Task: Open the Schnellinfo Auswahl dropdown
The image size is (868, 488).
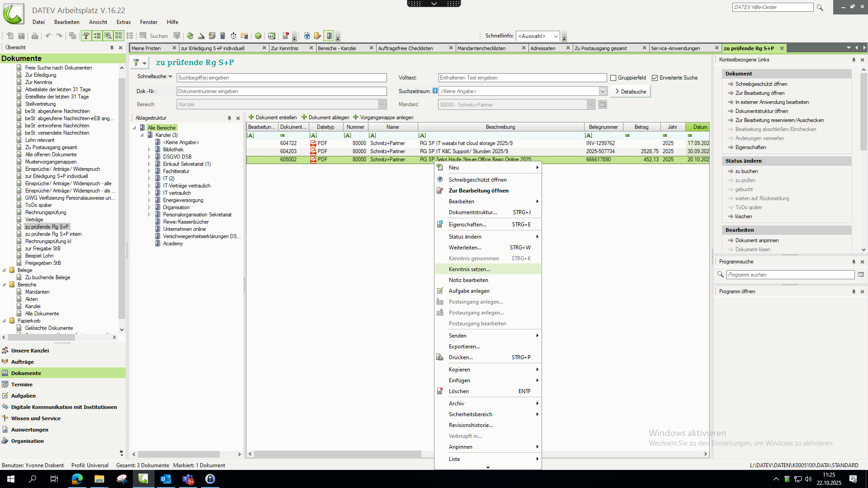Action: 556,36
